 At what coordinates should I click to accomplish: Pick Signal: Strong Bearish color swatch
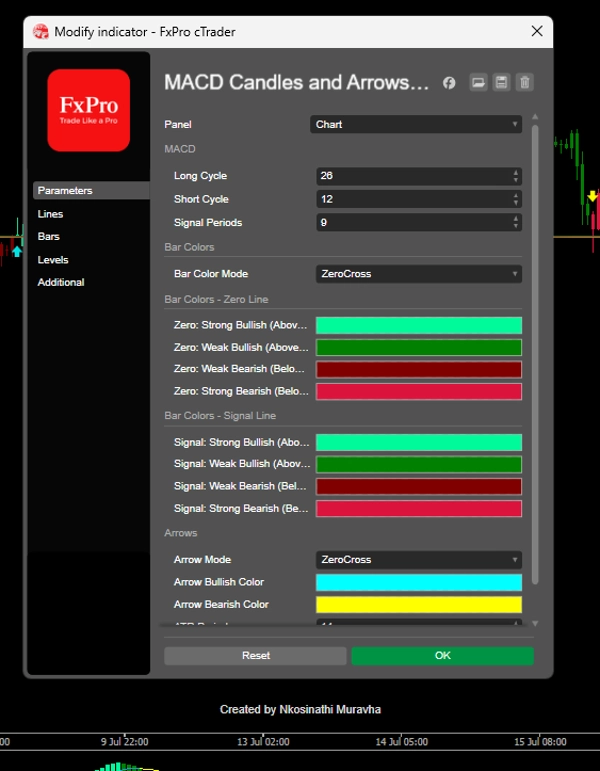click(419, 509)
